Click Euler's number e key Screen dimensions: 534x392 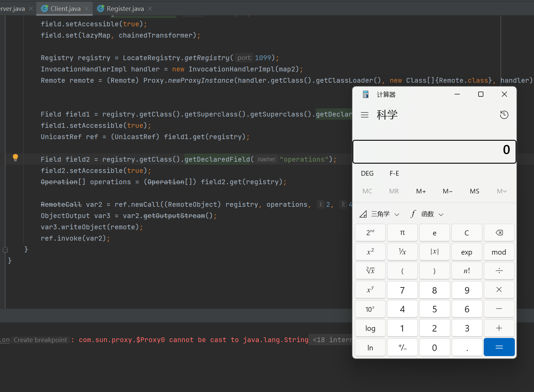(x=434, y=233)
